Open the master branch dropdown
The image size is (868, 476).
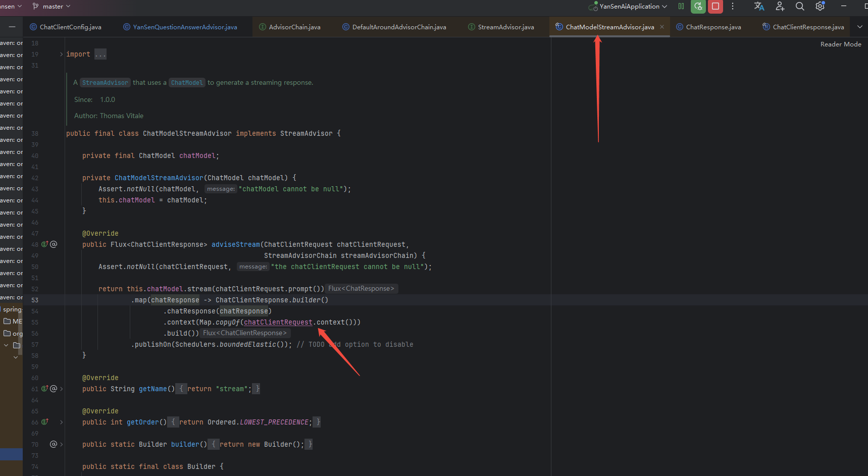pos(52,7)
